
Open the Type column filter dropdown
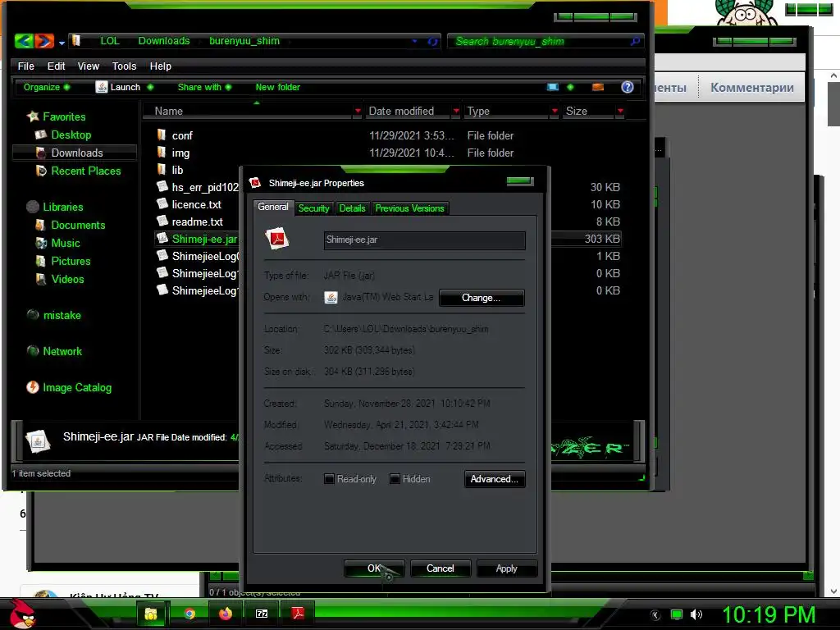pos(555,111)
